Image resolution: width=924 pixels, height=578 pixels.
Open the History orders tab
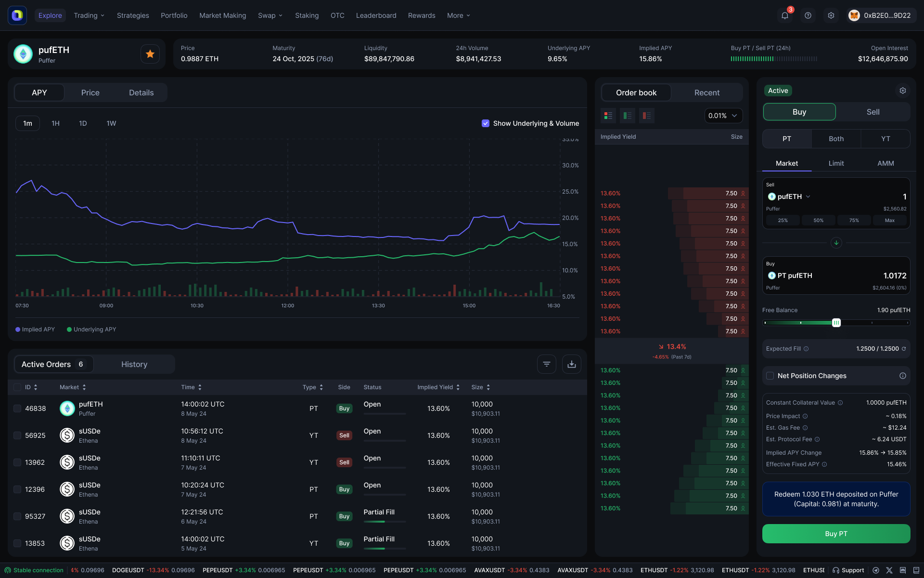(x=134, y=364)
